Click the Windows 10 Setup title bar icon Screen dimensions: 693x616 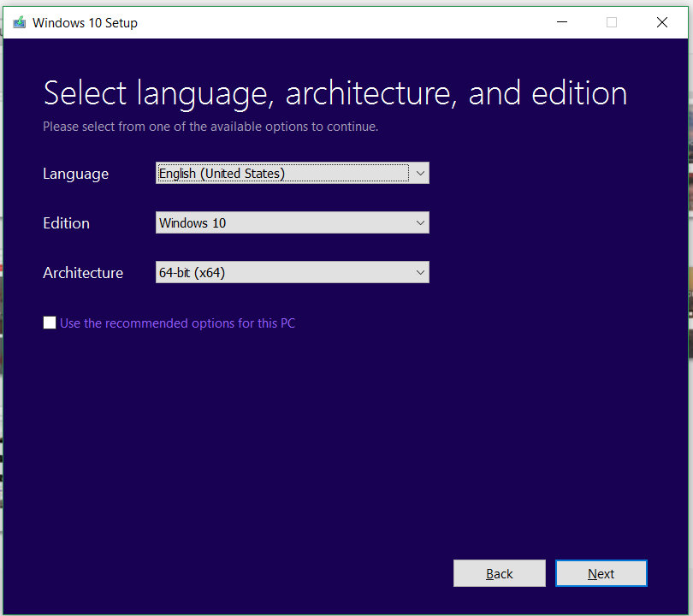(x=19, y=23)
